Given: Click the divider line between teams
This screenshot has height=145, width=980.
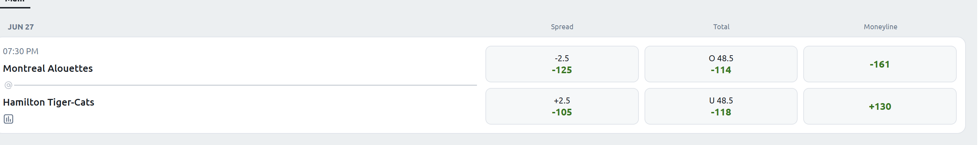Looking at the screenshot, I should pyautogui.click(x=246, y=85).
